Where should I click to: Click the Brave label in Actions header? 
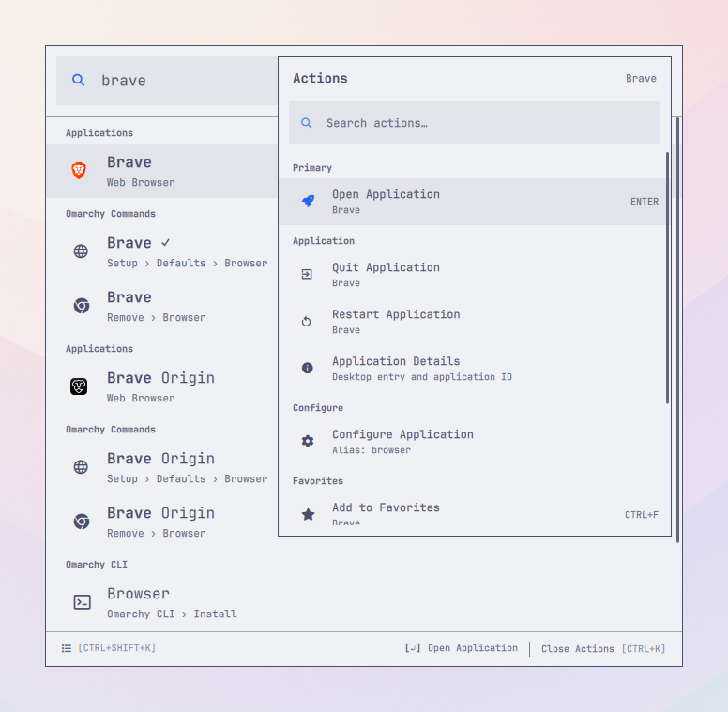pos(641,79)
